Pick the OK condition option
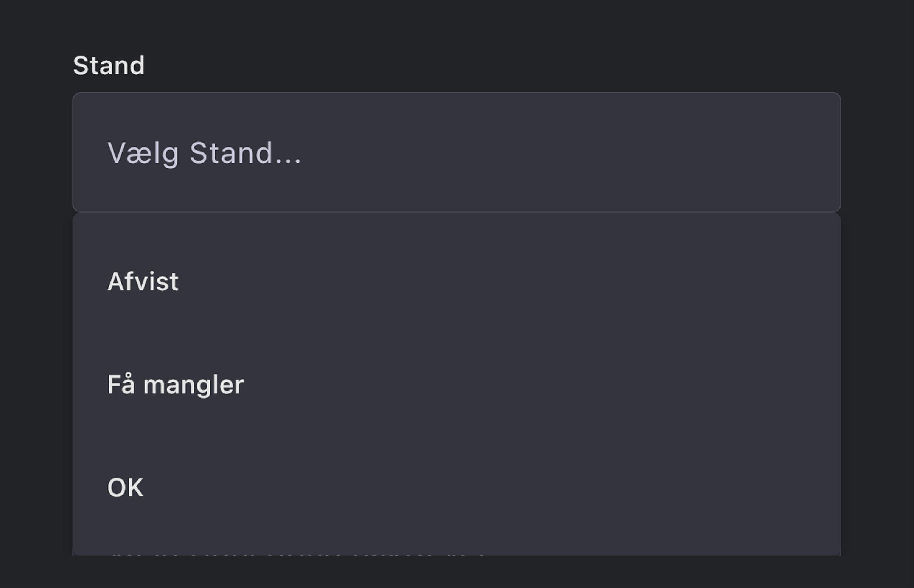 click(x=125, y=487)
